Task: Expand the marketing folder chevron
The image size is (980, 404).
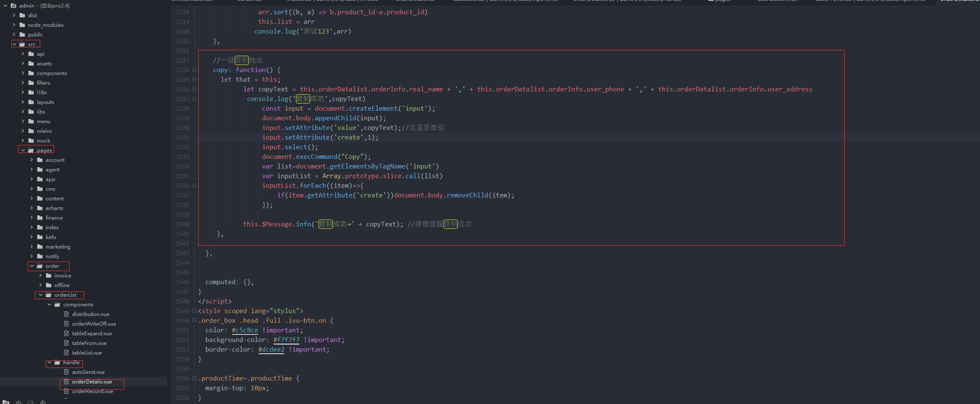Action: click(32, 246)
